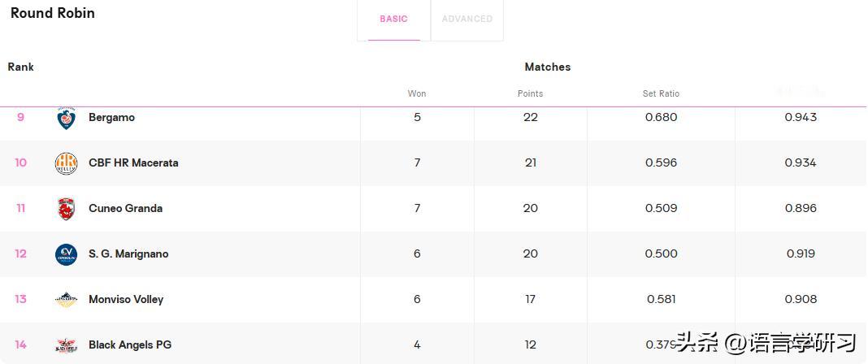The width and height of the screenshot is (868, 364).
Task: Click rank number 12 in table
Action: [20, 254]
